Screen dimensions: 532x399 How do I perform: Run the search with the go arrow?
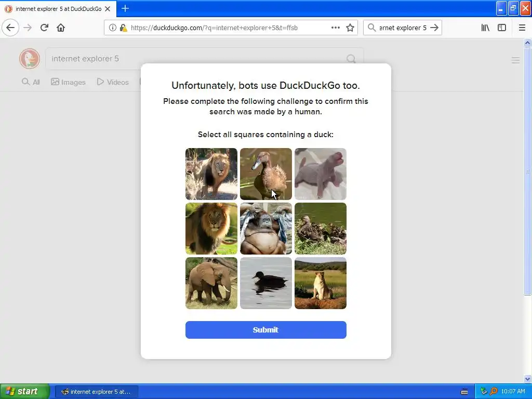pyautogui.click(x=434, y=28)
